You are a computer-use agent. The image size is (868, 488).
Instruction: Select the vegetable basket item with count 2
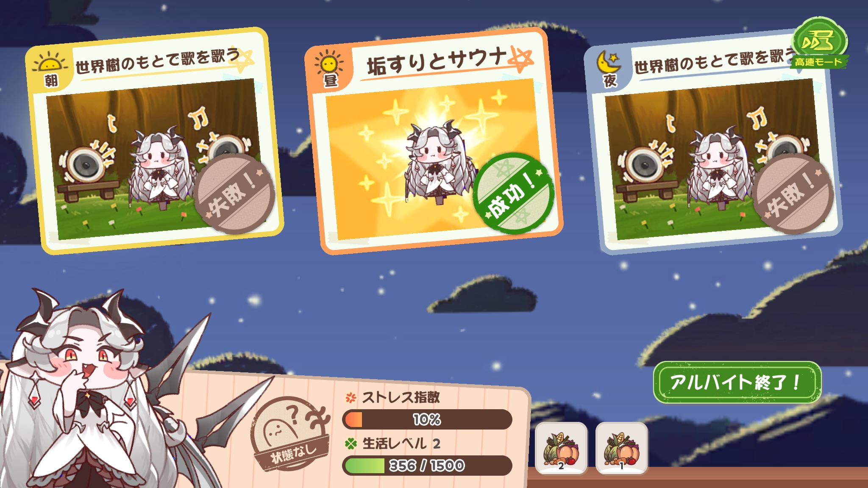point(561,448)
